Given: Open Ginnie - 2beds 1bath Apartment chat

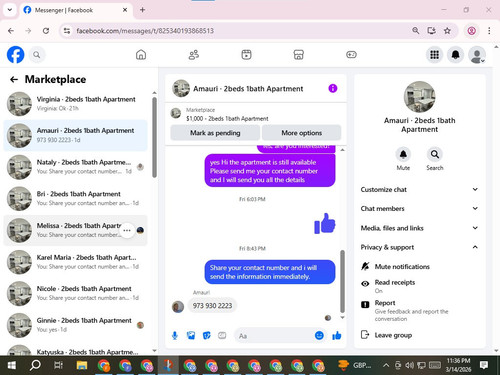Looking at the screenshot, I should coord(75,325).
